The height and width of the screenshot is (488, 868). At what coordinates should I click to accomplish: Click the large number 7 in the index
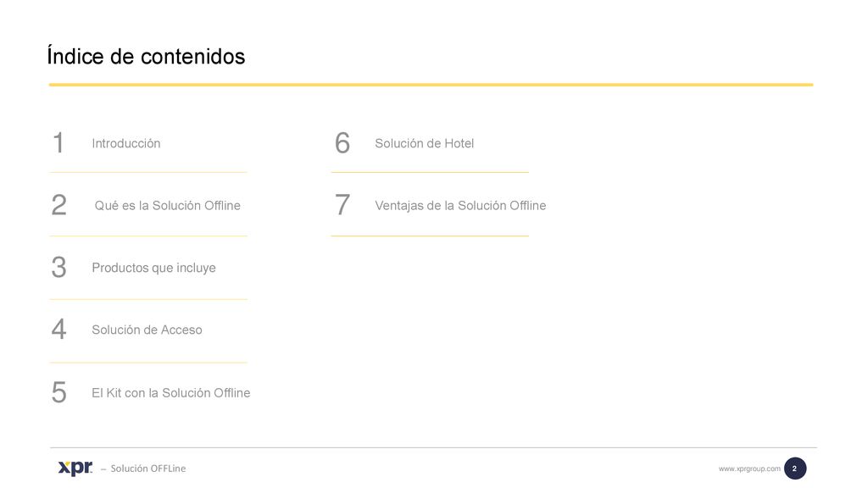pyautogui.click(x=342, y=205)
